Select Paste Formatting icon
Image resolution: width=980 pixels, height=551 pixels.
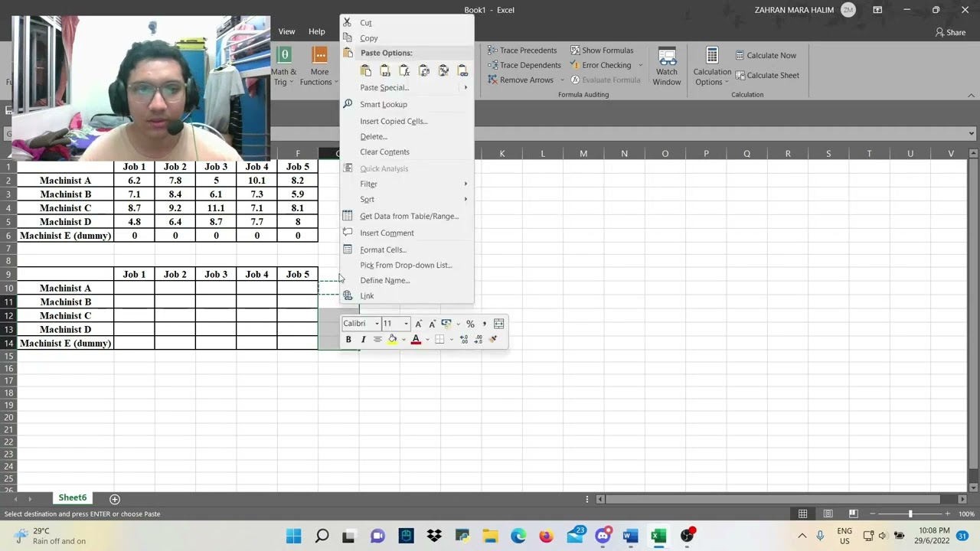coord(443,70)
